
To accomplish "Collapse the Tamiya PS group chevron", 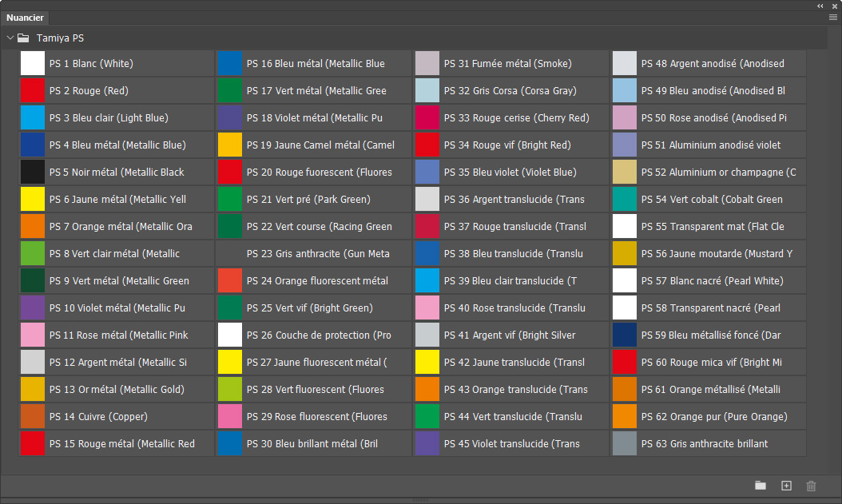I will coord(10,38).
